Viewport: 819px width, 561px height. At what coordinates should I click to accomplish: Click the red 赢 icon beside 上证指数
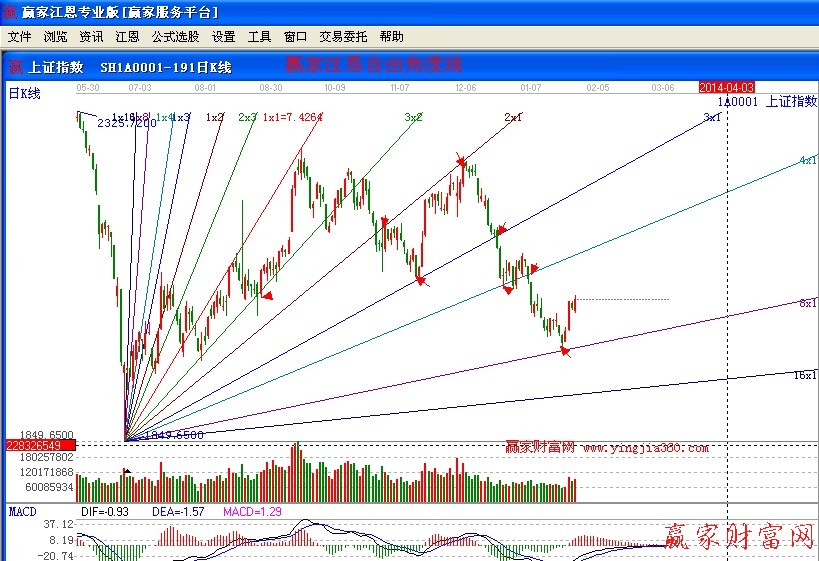pos(15,68)
